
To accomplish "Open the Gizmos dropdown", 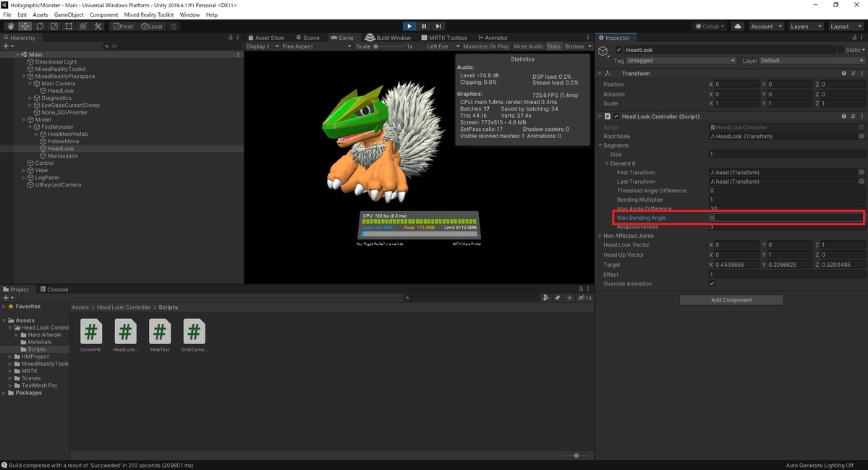I will [577, 46].
